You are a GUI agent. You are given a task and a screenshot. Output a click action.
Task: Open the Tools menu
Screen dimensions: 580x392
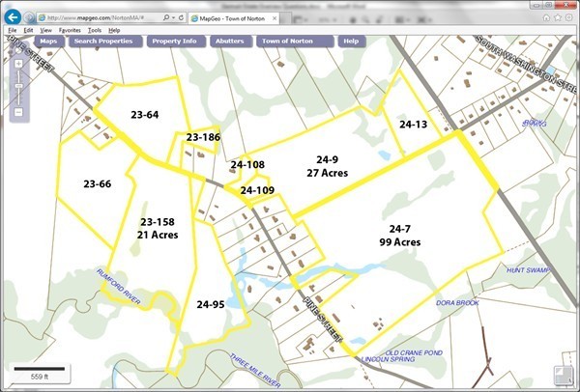tap(95, 30)
